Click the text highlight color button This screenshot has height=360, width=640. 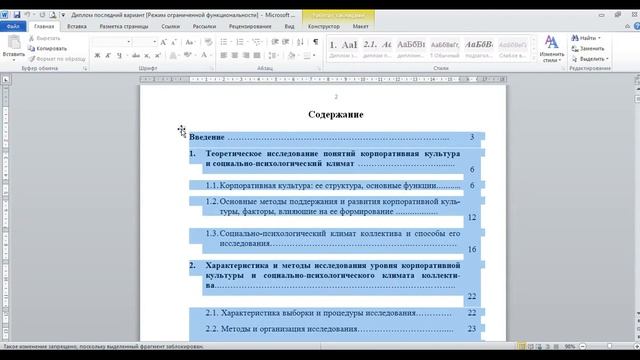tap(187, 55)
